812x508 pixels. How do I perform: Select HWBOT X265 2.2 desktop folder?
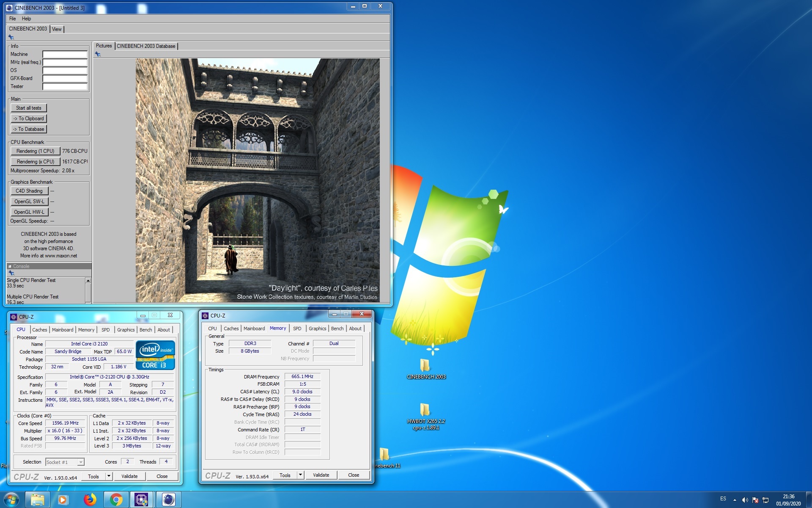[425, 416]
